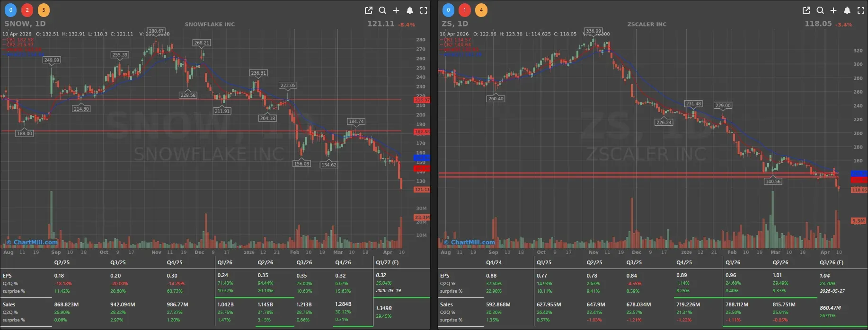This screenshot has height=330, width=868.
Task: Click ZS sales estimate 860.47M
Action: [830, 308]
